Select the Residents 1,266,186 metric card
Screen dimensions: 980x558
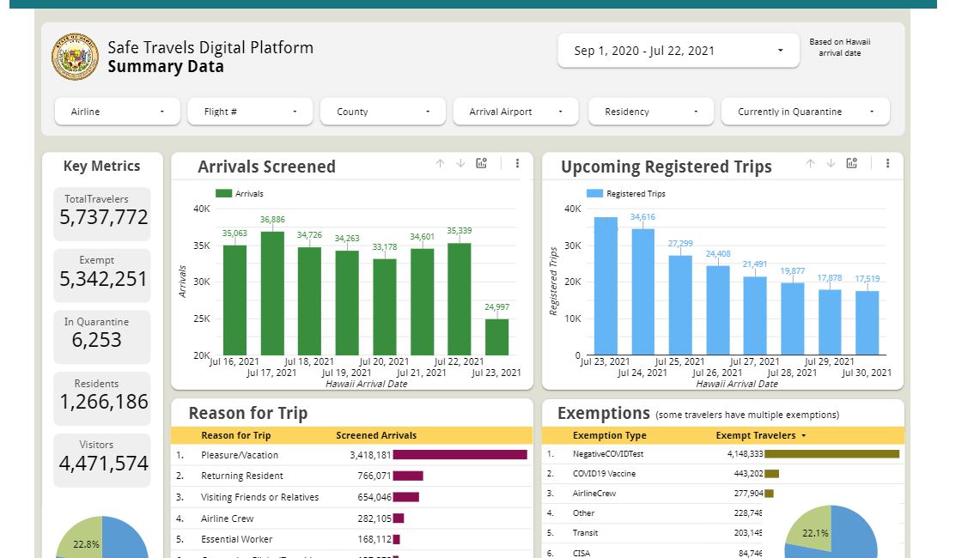tap(102, 398)
